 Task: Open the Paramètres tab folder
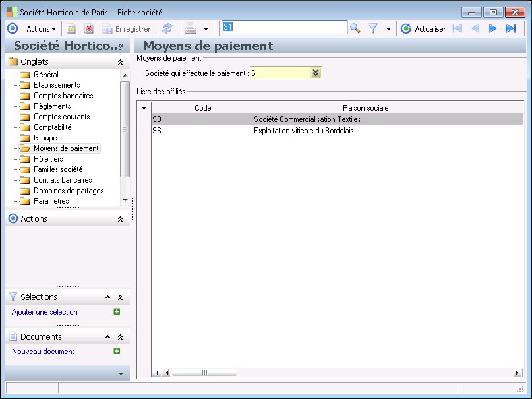click(51, 201)
